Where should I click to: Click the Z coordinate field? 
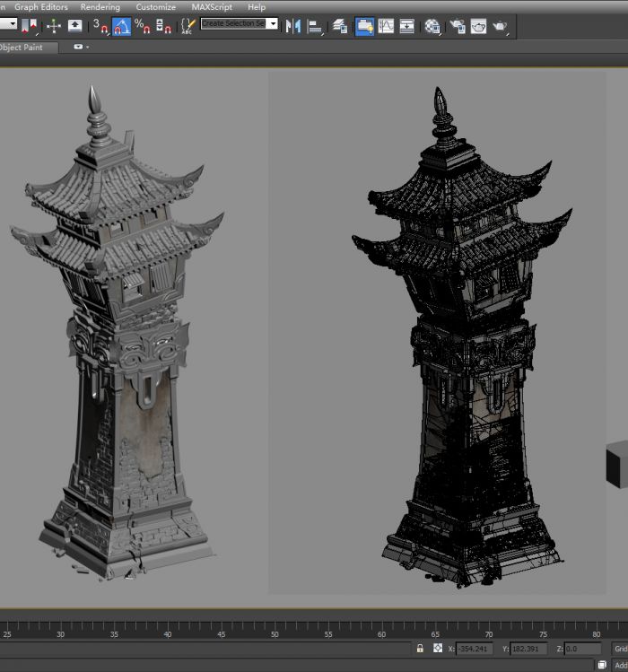coord(582,649)
